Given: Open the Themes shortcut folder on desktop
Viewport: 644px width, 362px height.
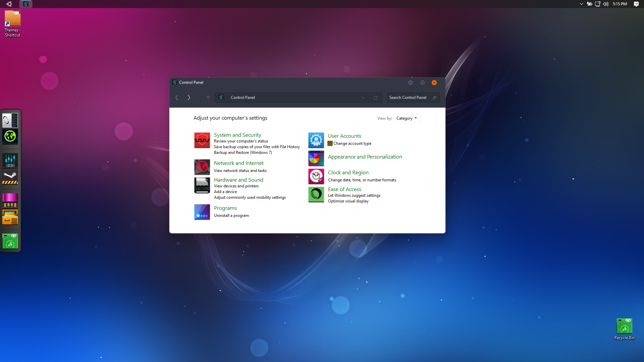Looking at the screenshot, I should tap(12, 19).
